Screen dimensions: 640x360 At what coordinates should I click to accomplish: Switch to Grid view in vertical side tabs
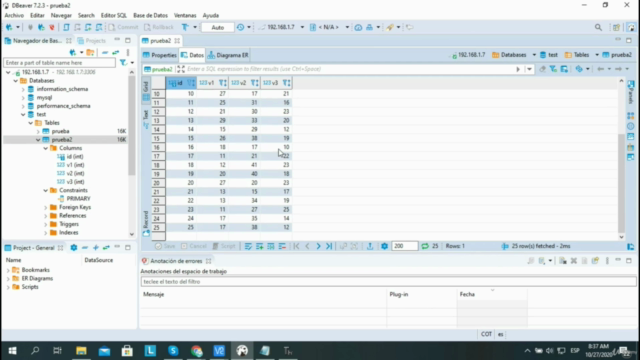[x=146, y=90]
